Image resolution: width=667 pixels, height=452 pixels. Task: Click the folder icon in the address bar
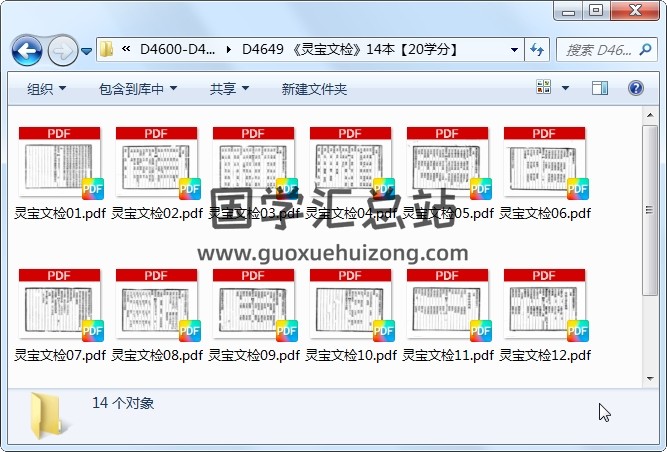click(106, 49)
